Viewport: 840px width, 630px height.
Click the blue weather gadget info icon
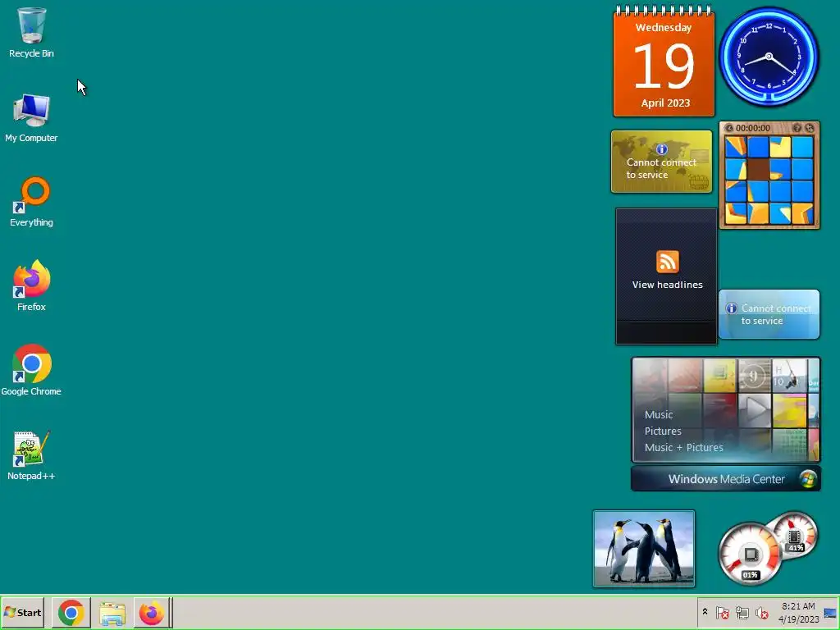[x=731, y=308]
